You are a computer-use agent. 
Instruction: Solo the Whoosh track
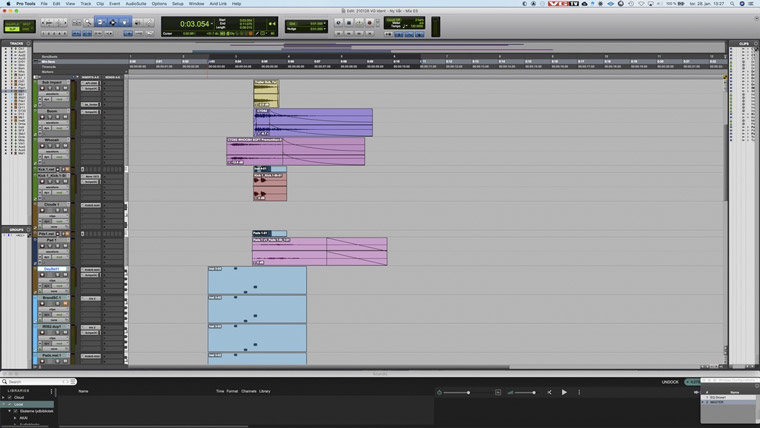57,145
